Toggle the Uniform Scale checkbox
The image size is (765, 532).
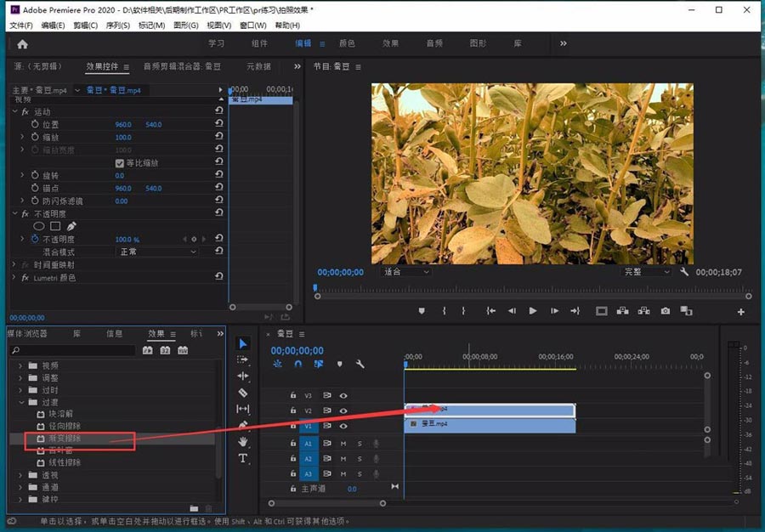coord(120,163)
